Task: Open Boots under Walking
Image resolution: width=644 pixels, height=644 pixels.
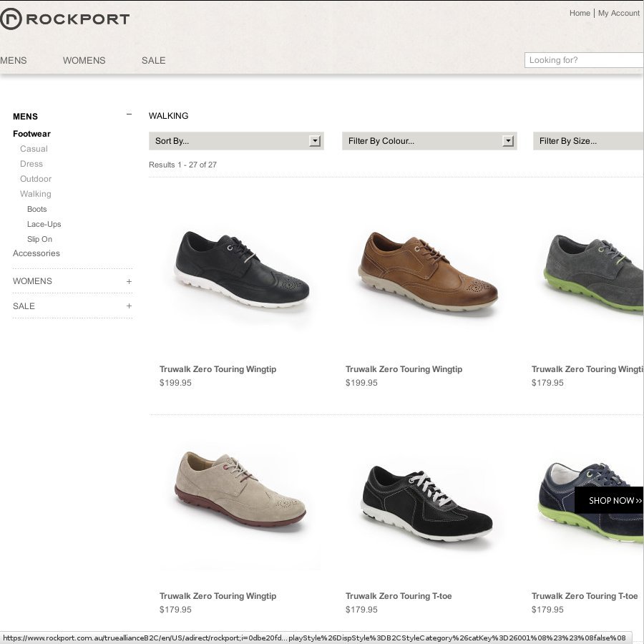Action: [x=37, y=209]
